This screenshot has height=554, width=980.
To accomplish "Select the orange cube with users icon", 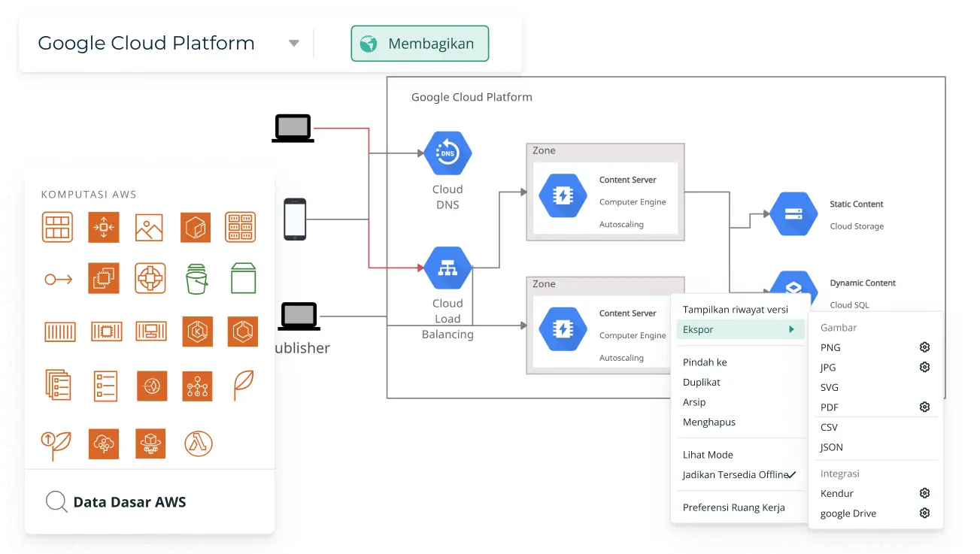I will (150, 444).
